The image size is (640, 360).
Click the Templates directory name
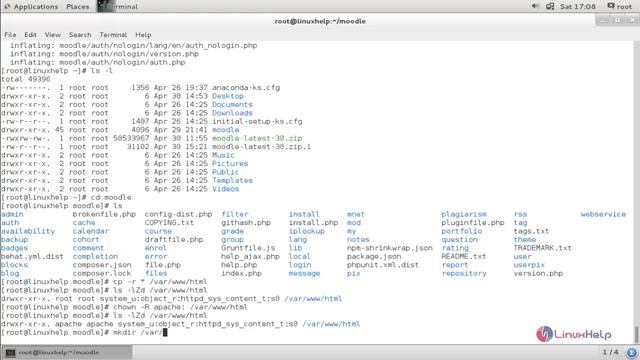coord(232,180)
